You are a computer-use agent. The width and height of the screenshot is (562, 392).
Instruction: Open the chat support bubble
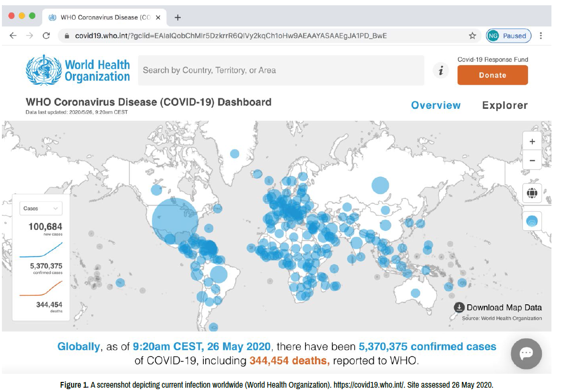(x=526, y=354)
